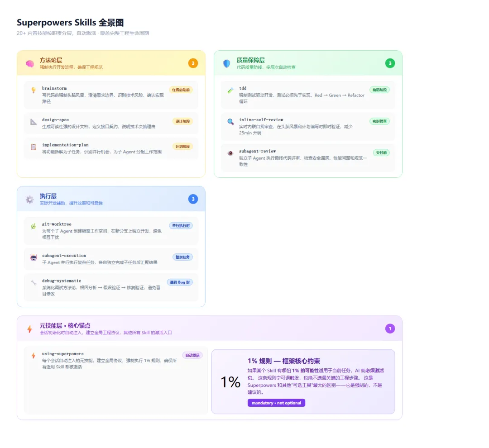Click the lightning icon of using-superpowers

(34, 356)
